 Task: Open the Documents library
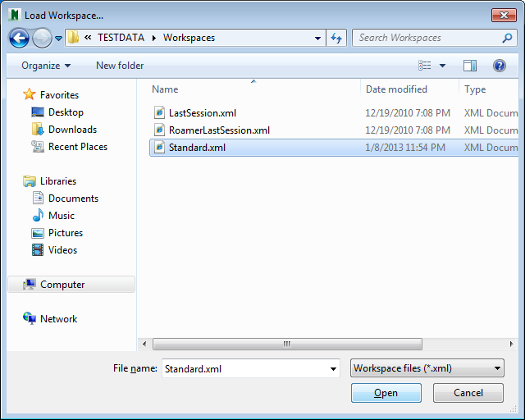pyautogui.click(x=73, y=199)
